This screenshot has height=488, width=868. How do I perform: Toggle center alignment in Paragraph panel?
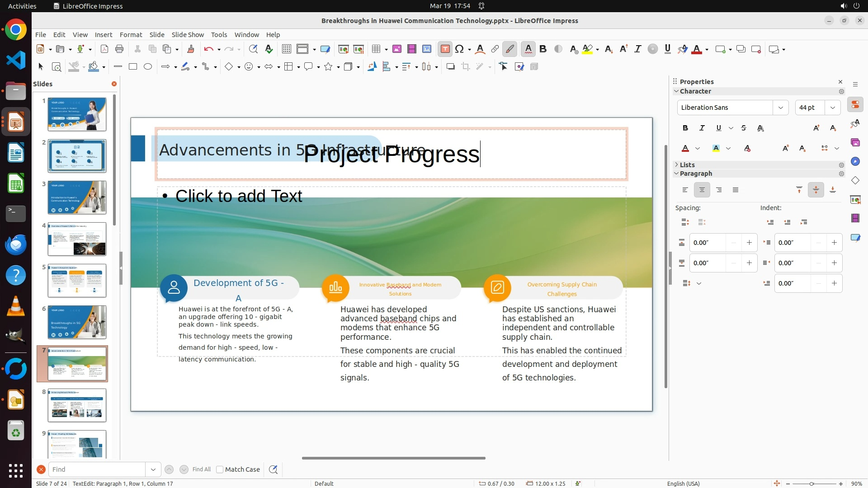702,190
